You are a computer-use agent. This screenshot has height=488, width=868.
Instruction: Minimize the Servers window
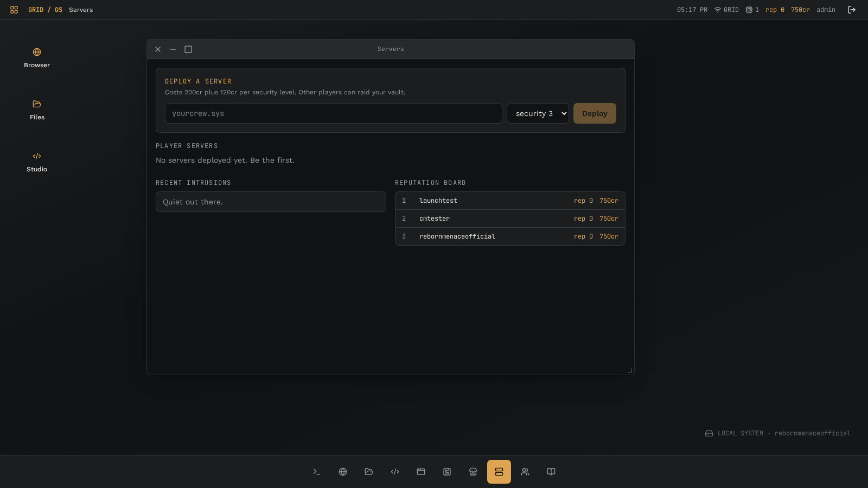pos(173,49)
